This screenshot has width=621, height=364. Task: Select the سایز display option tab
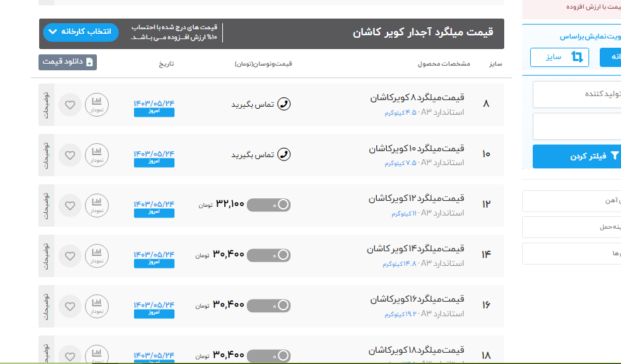(x=559, y=58)
